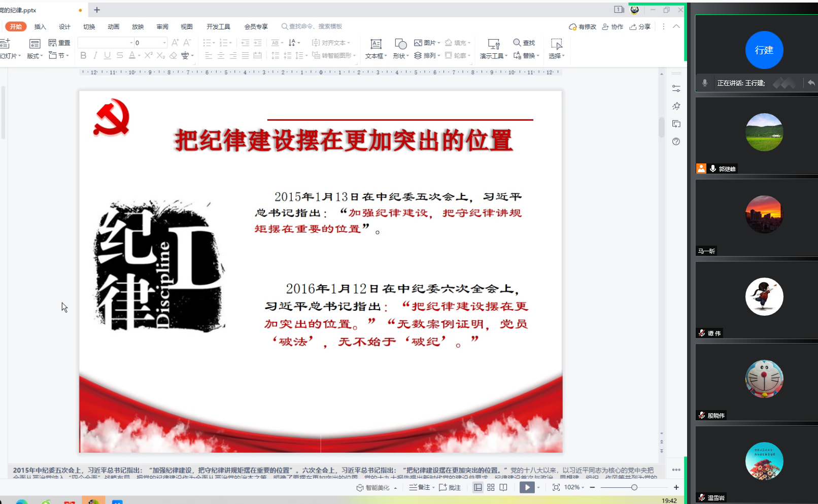Image resolution: width=818 pixels, height=504 pixels.
Task: Switch to slide sorter grid view
Action: 491,487
